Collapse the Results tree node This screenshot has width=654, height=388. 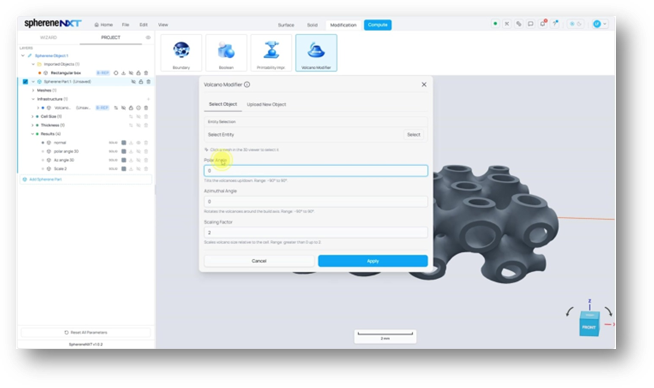(x=33, y=134)
